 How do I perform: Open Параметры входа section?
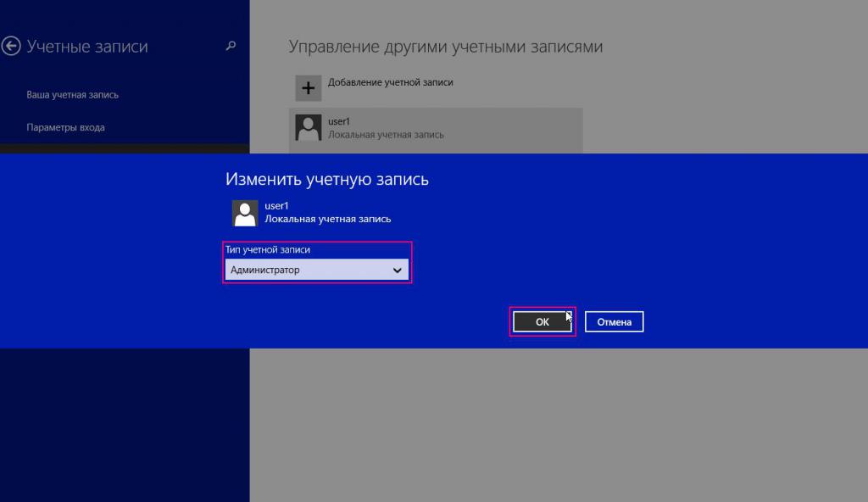pyautogui.click(x=65, y=127)
